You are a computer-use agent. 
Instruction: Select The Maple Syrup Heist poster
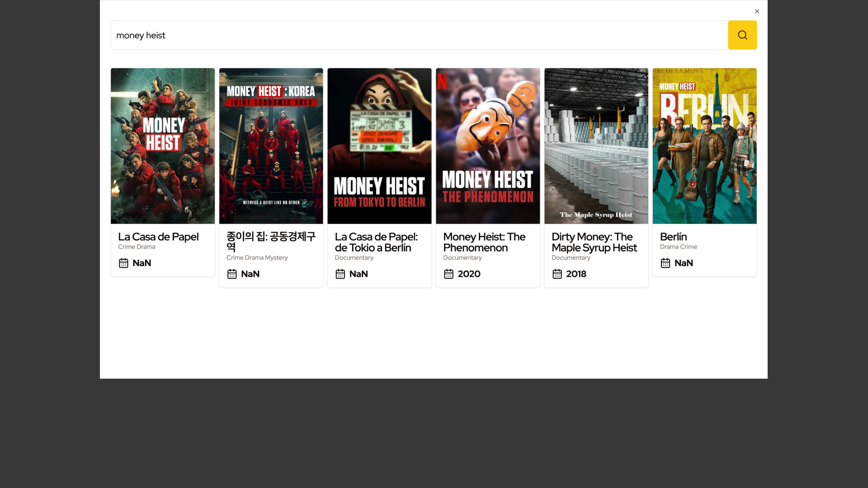596,146
